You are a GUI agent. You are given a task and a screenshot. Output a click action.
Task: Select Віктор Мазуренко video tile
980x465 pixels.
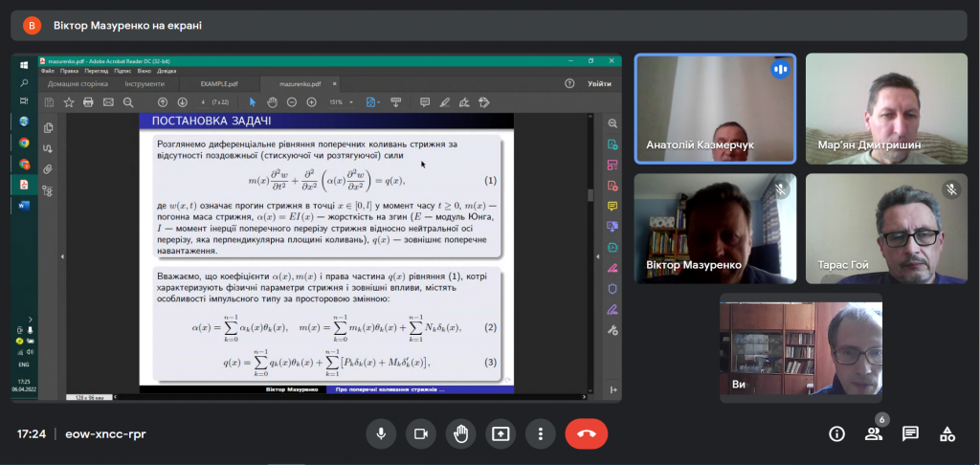tap(715, 229)
